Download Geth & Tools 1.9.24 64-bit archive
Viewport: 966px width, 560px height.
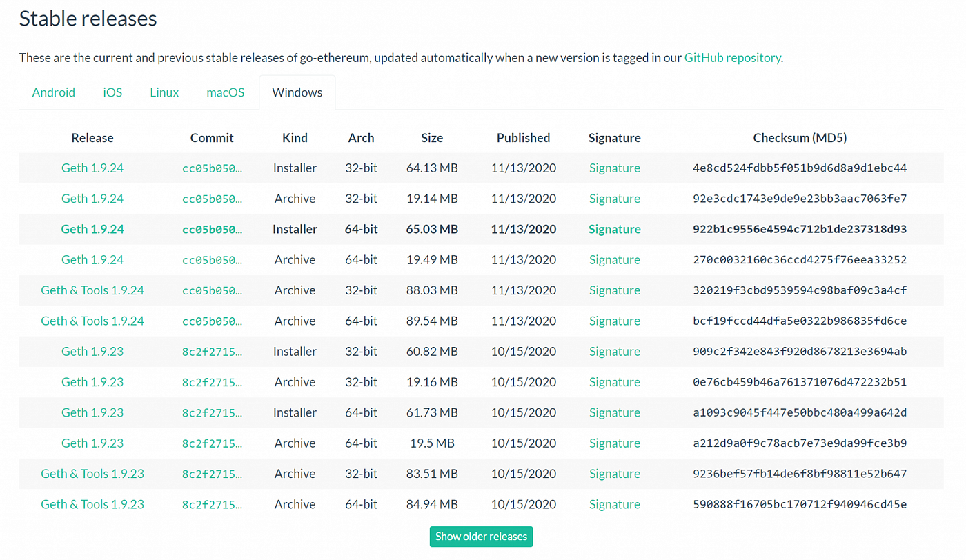tap(92, 321)
